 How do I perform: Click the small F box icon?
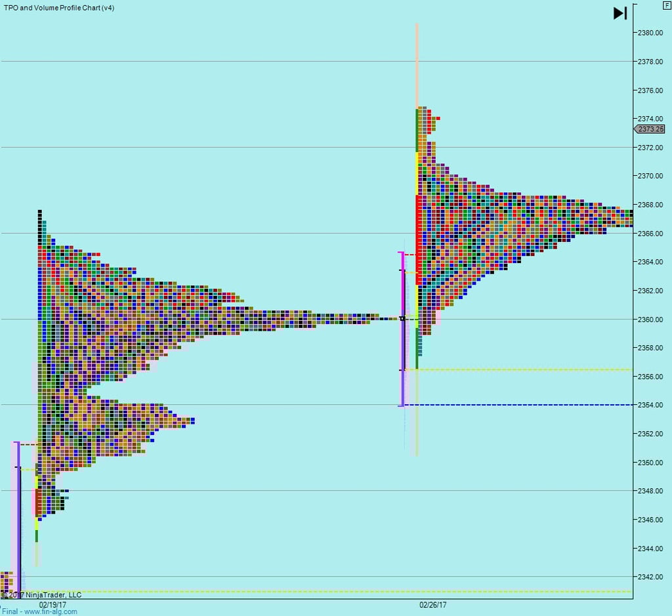[x=667, y=5]
